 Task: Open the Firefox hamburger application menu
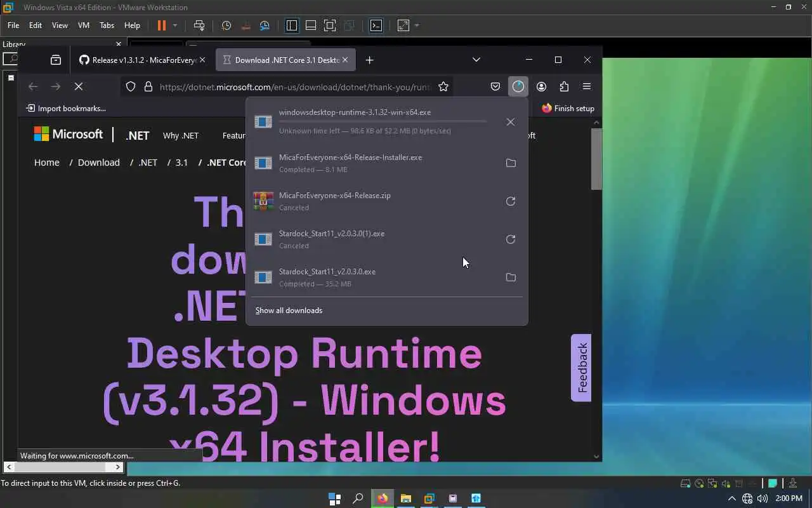587,86
